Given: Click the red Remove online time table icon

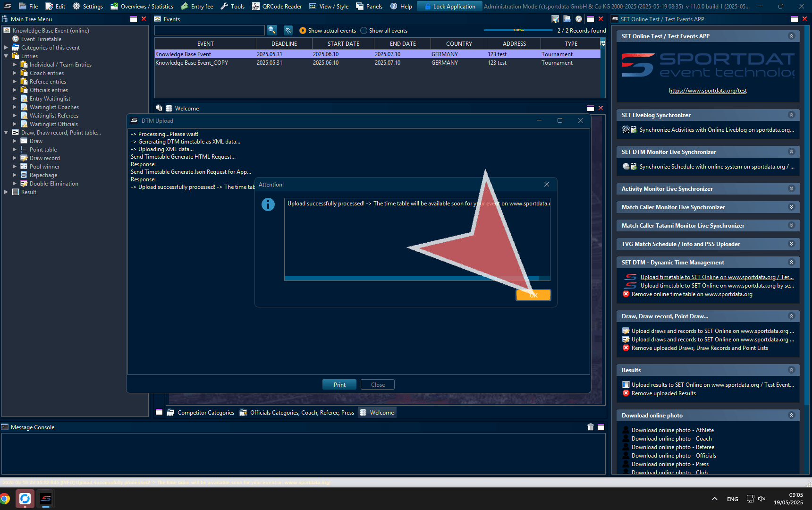Looking at the screenshot, I should (626, 294).
